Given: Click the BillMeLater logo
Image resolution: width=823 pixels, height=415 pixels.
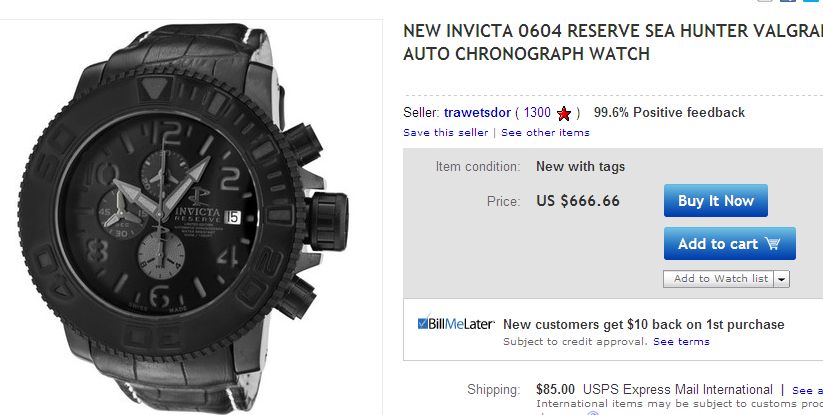Looking at the screenshot, I should pos(456,324).
